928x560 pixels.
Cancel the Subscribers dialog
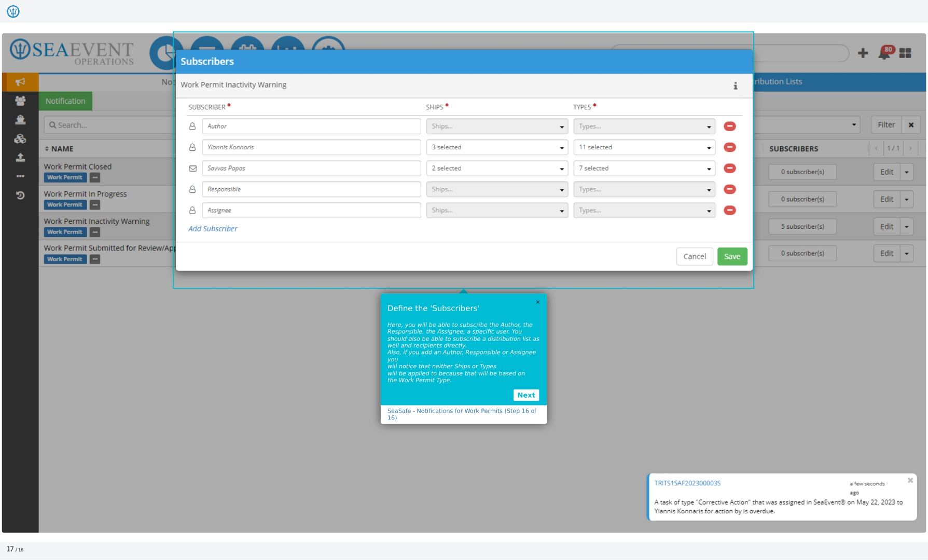coord(694,256)
